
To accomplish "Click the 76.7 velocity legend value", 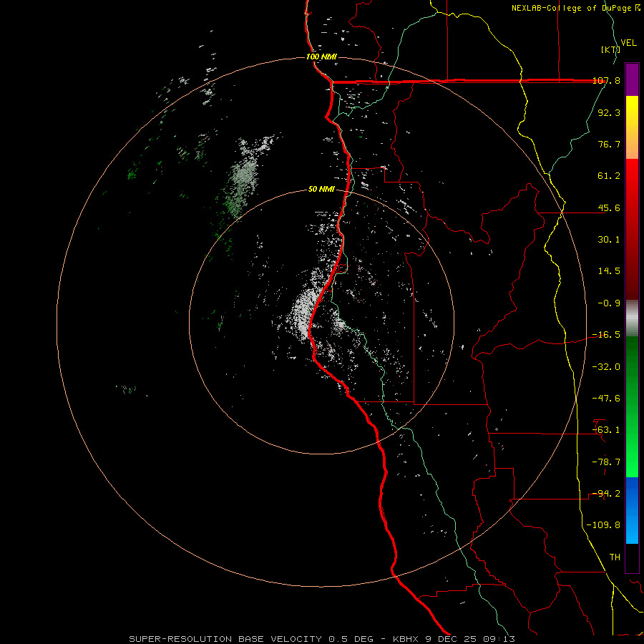I will [x=609, y=144].
